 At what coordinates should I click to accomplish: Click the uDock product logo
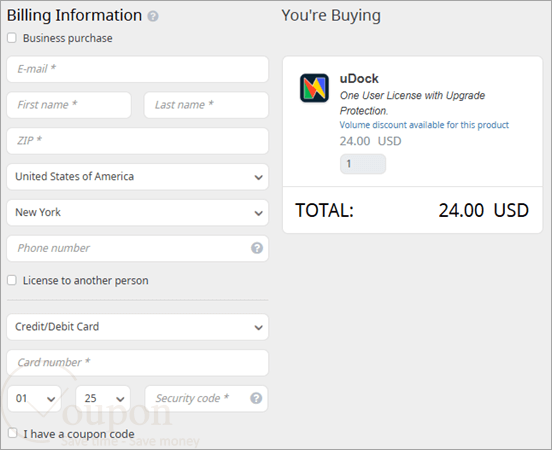(314, 88)
